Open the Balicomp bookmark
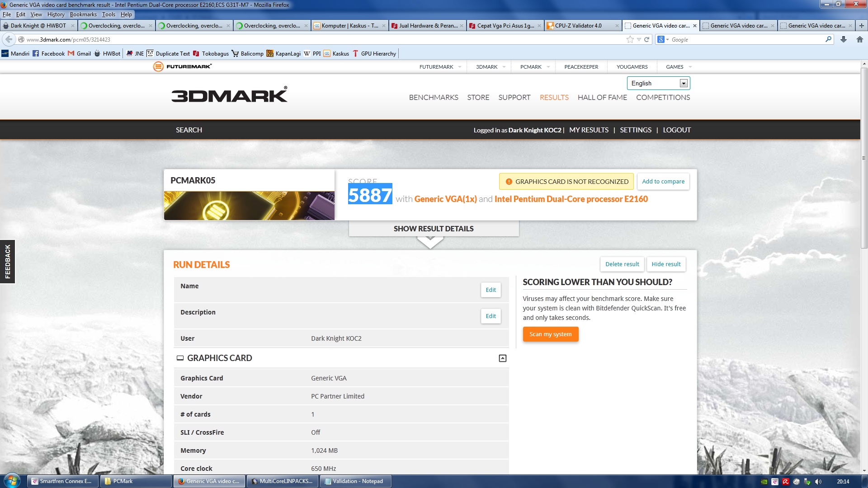This screenshot has height=488, width=868. pyautogui.click(x=248, y=53)
